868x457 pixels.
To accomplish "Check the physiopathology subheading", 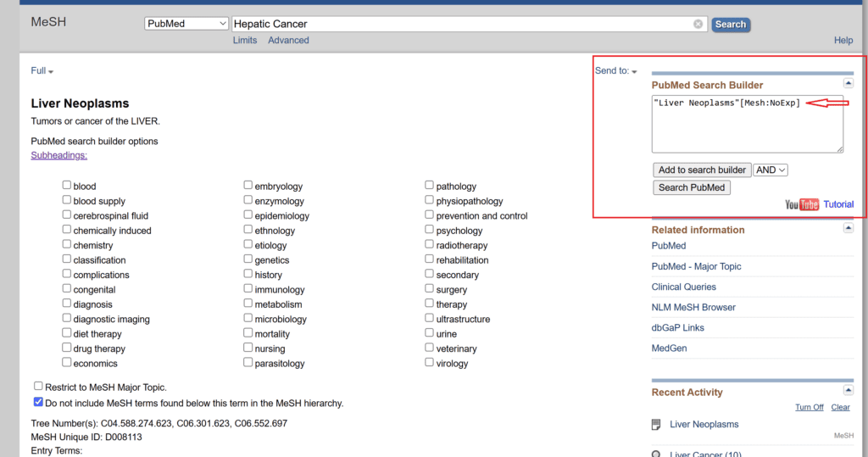I will pos(429,200).
